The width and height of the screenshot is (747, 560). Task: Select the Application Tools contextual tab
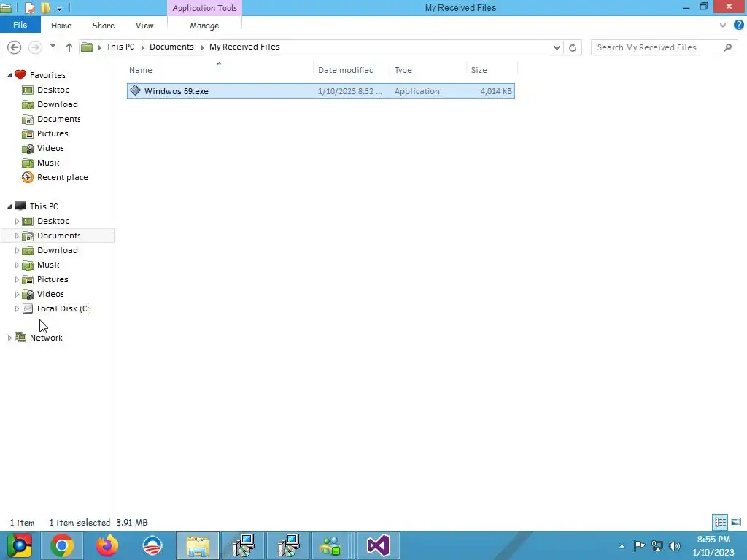tap(204, 8)
